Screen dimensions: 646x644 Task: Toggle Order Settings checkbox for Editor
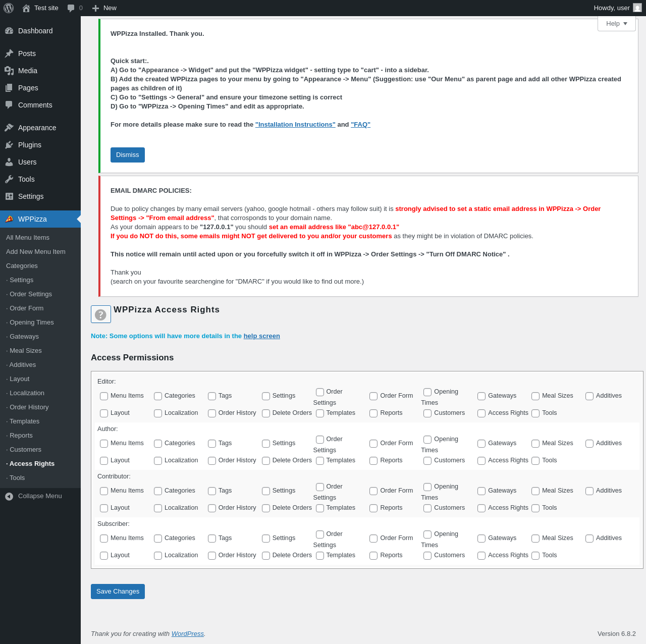click(x=320, y=392)
